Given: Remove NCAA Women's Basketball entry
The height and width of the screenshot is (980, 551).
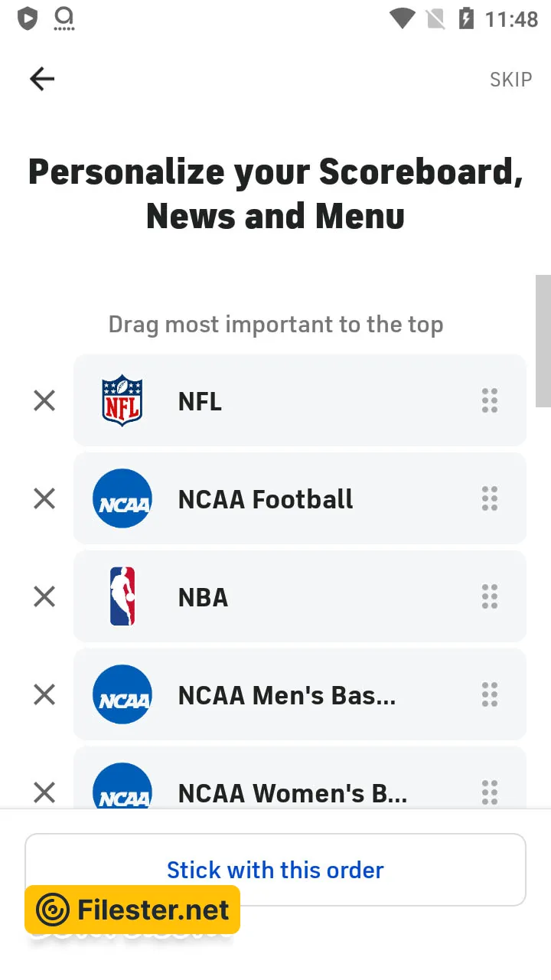Looking at the screenshot, I should pos(44,792).
